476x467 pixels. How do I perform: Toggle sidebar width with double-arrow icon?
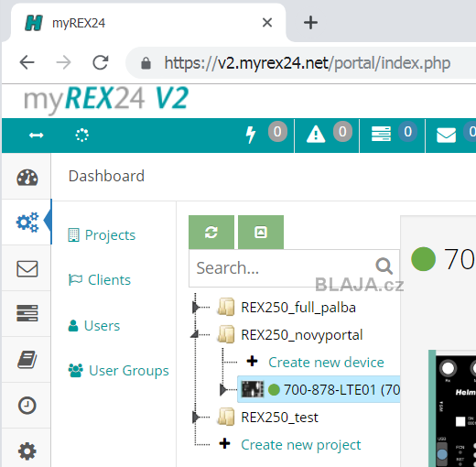(x=37, y=136)
